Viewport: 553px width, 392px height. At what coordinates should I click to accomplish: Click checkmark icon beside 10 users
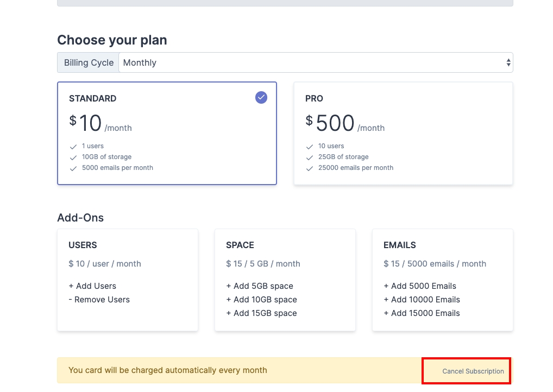(x=310, y=147)
